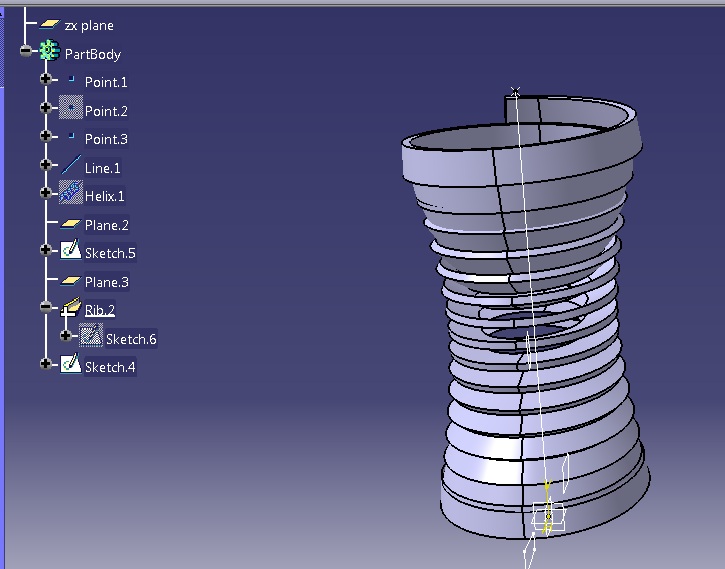Click the Plane.2 icon
The image size is (725, 569).
pyautogui.click(x=71, y=224)
